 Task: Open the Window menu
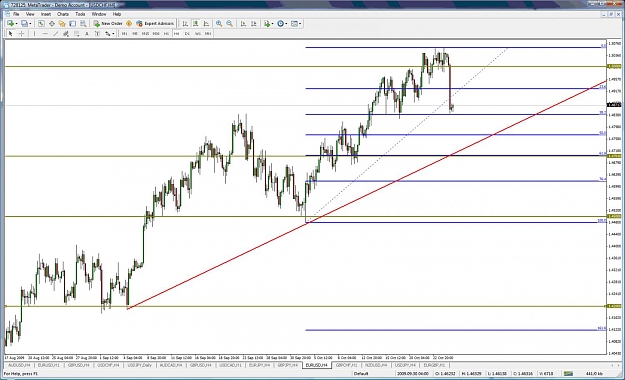click(99, 14)
